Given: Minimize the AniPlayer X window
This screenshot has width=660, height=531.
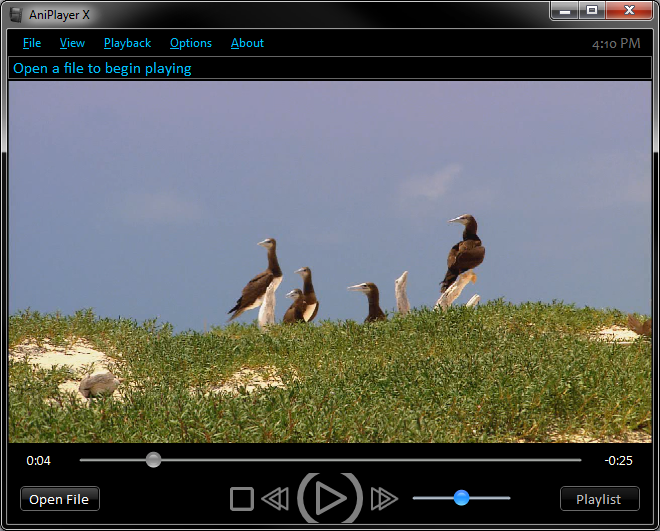Looking at the screenshot, I should coord(566,10).
